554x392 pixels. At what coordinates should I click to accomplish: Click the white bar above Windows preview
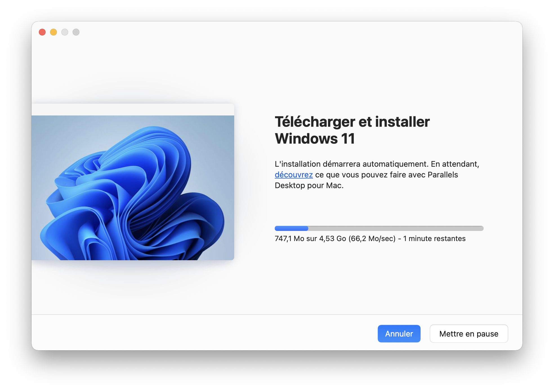click(x=133, y=110)
